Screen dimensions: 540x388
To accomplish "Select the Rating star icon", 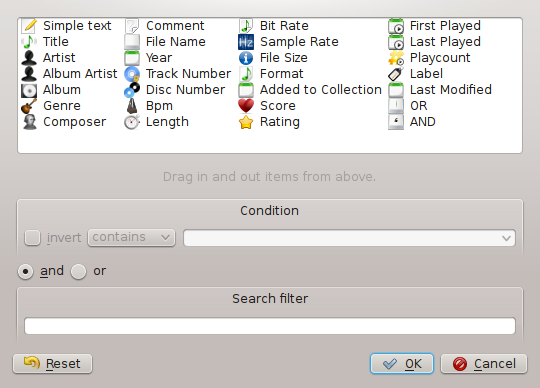I will tap(246, 122).
